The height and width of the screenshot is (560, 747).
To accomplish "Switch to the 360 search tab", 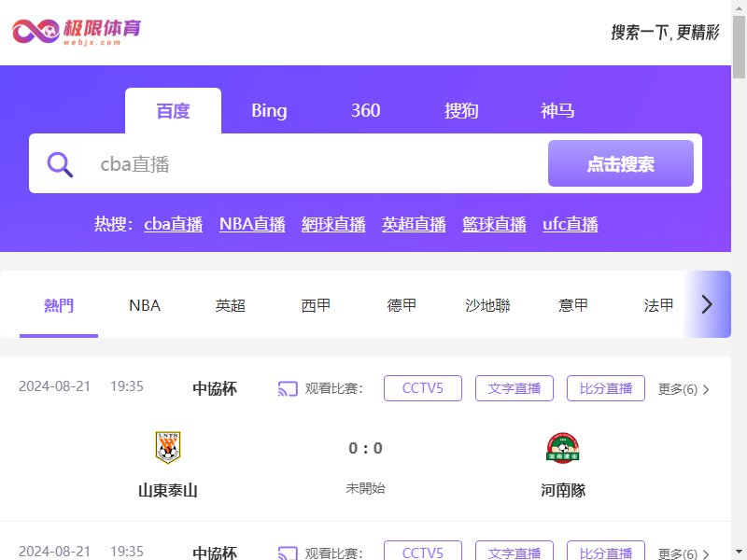I will pos(365,110).
